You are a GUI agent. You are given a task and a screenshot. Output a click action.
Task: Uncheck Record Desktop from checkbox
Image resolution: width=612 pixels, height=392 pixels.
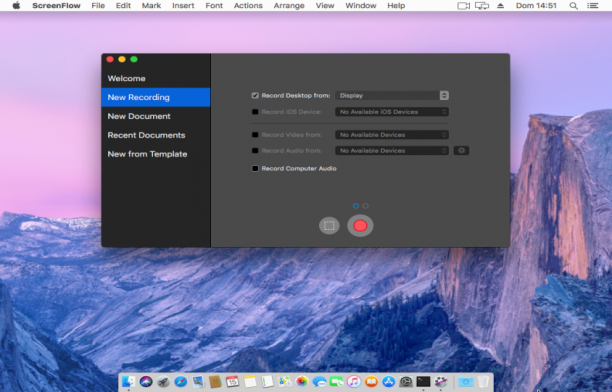(x=255, y=96)
